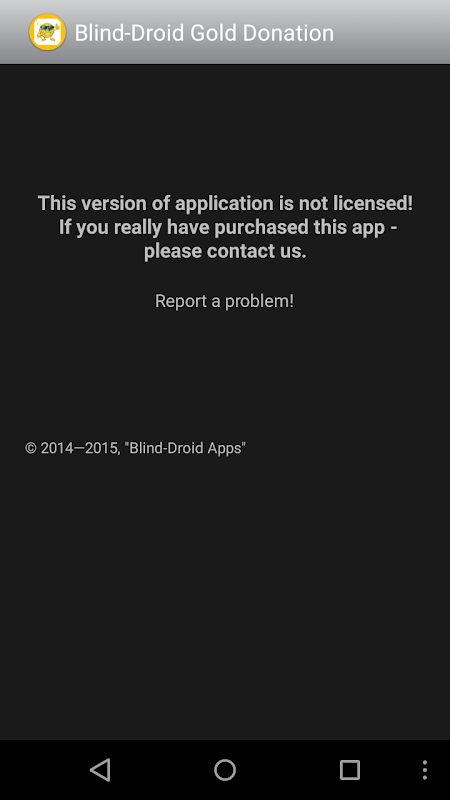Screen dimensions: 450x800
Task: Tap the empty gap between Back and Home icons
Action: pos(162,769)
